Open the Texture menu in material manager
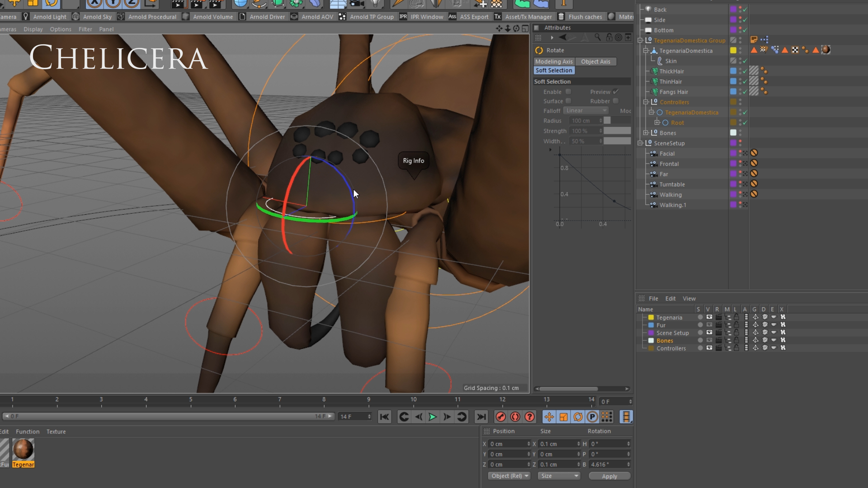 coord(56,432)
